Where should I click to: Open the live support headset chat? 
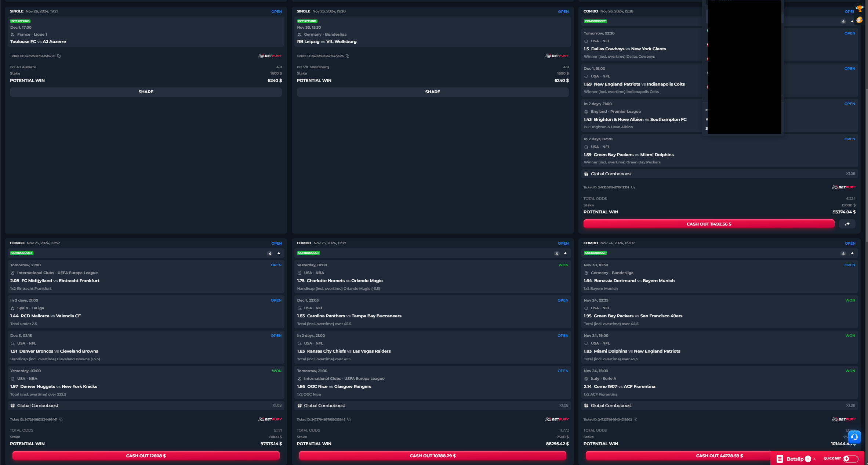[854, 437]
